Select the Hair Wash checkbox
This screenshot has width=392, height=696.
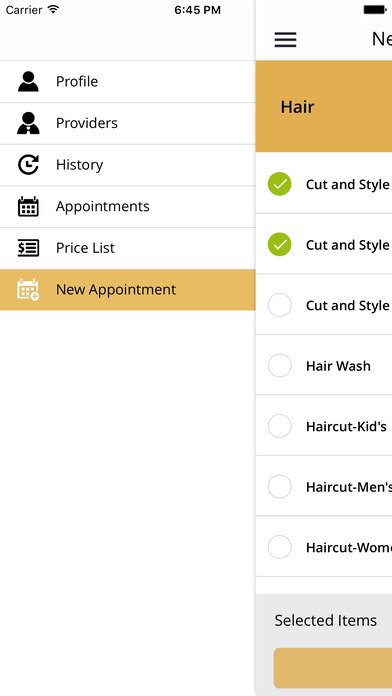tap(280, 365)
